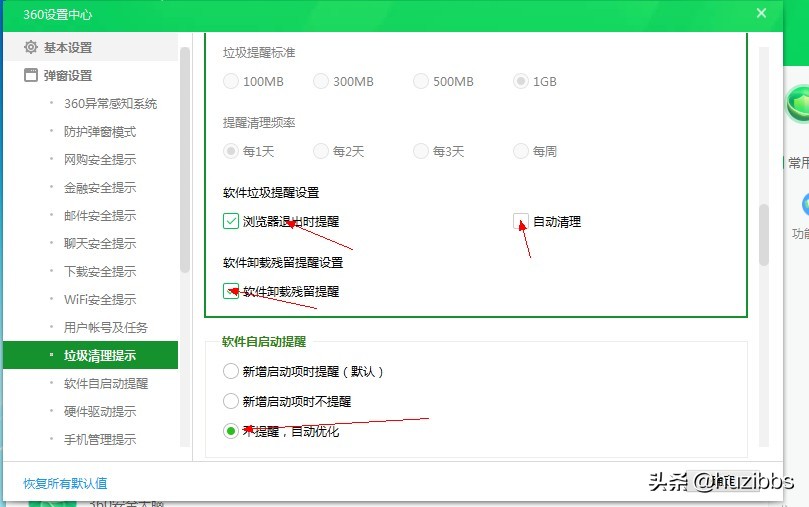The width and height of the screenshot is (809, 507).
Task: Click the 弹窗设置 window icon
Action: point(31,75)
